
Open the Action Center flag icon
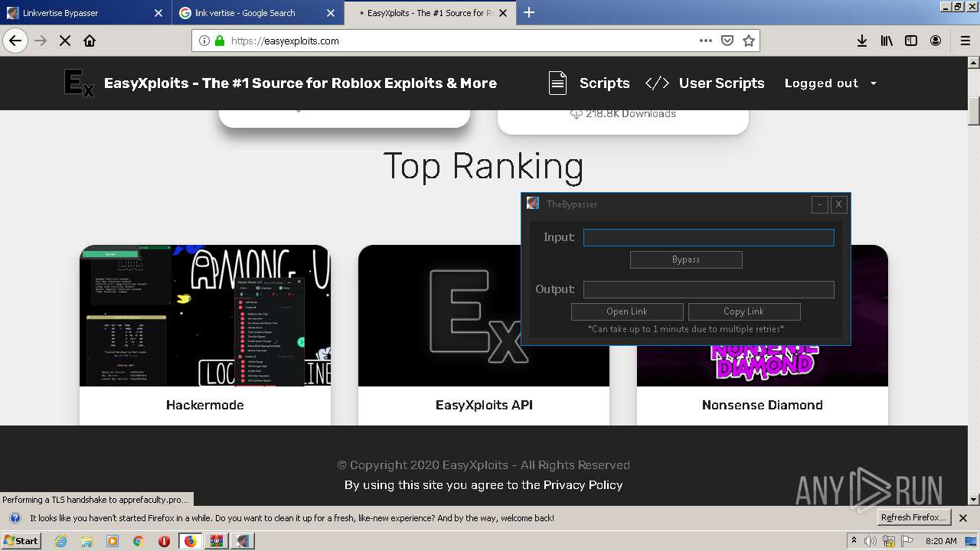click(x=907, y=541)
